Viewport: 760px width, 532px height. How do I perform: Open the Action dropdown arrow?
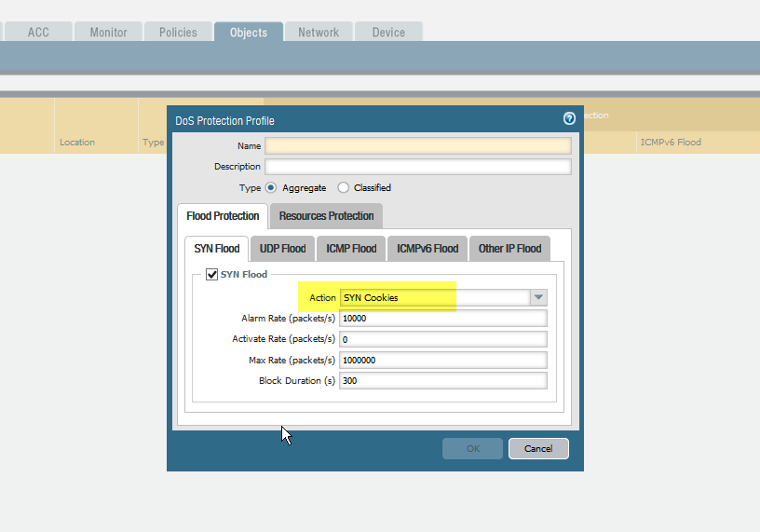(x=537, y=297)
